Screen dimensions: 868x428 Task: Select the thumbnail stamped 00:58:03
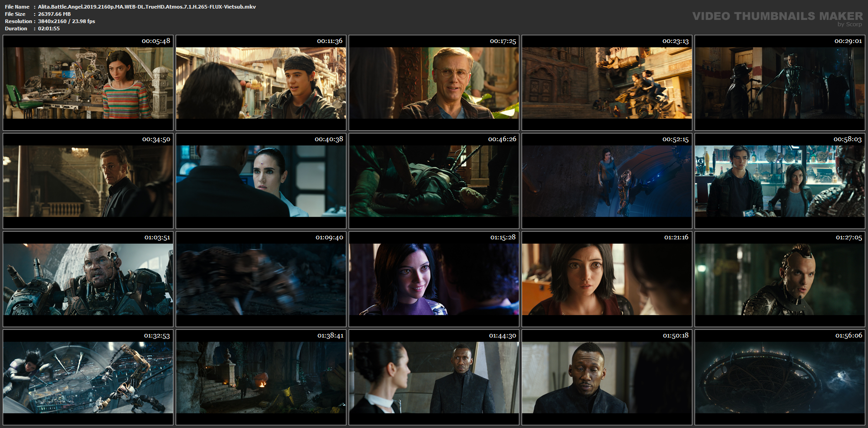coord(780,181)
